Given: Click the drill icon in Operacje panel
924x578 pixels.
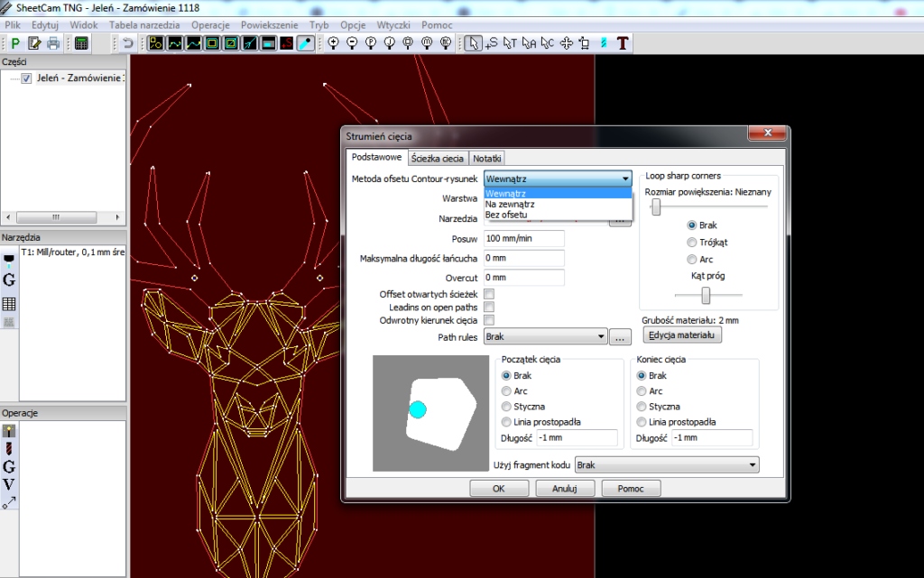Looking at the screenshot, I should [9, 448].
